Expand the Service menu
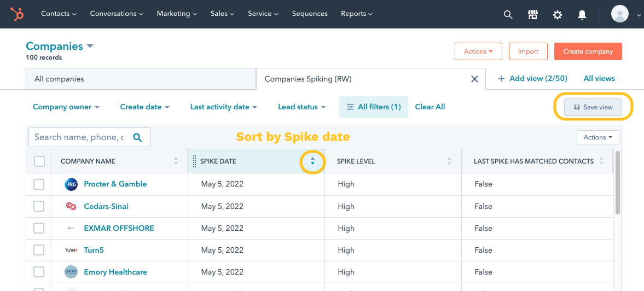The height and width of the screenshot is (291, 644). tap(263, 14)
